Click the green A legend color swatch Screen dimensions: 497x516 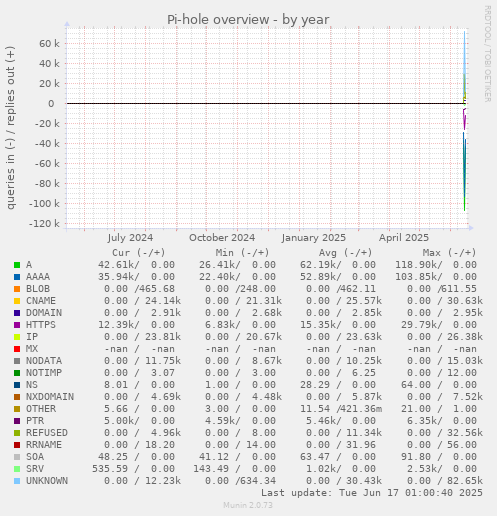[x=17, y=265]
